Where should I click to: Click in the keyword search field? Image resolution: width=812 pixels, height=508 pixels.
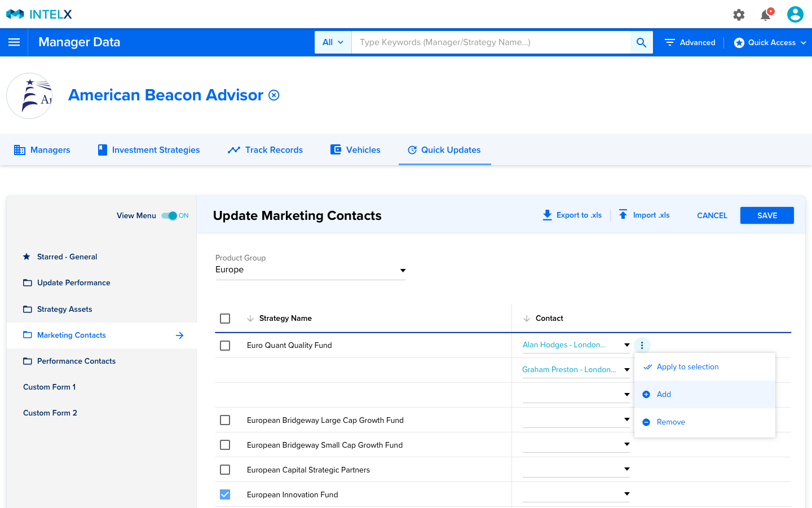point(491,42)
